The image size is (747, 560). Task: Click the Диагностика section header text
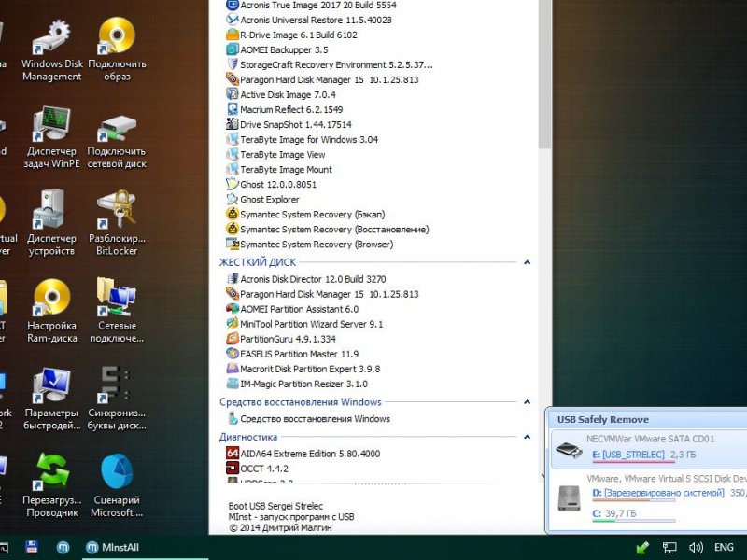pos(248,437)
